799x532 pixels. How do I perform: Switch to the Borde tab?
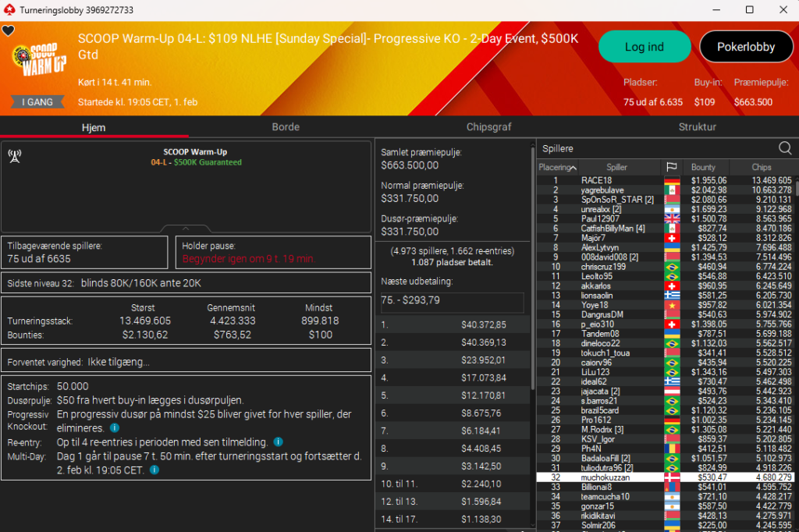(286, 127)
